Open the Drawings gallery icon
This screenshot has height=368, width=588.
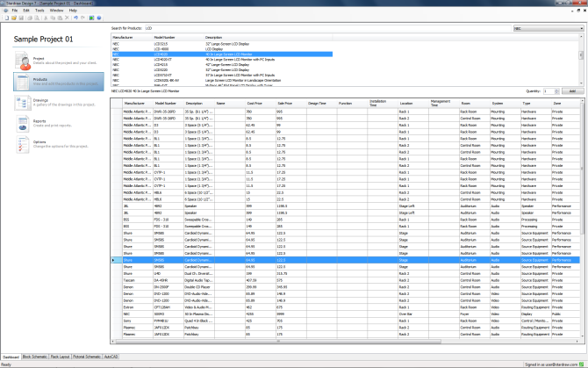[22, 103]
